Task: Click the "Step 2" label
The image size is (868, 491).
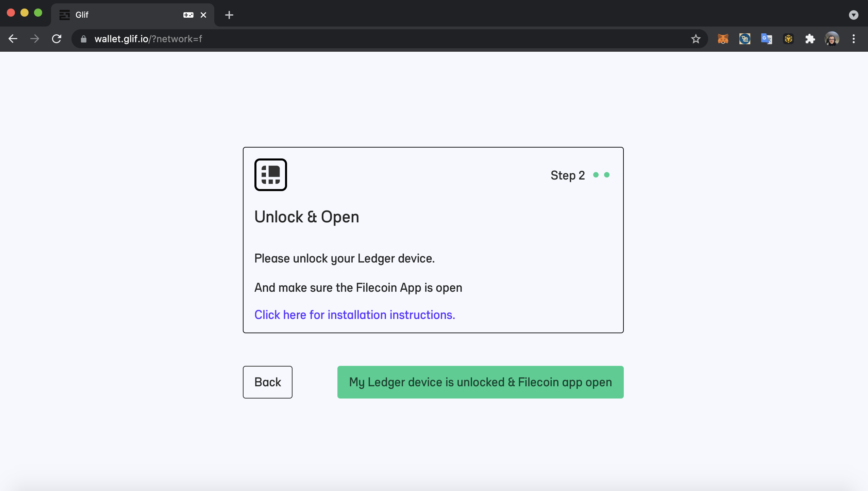Action: point(568,175)
